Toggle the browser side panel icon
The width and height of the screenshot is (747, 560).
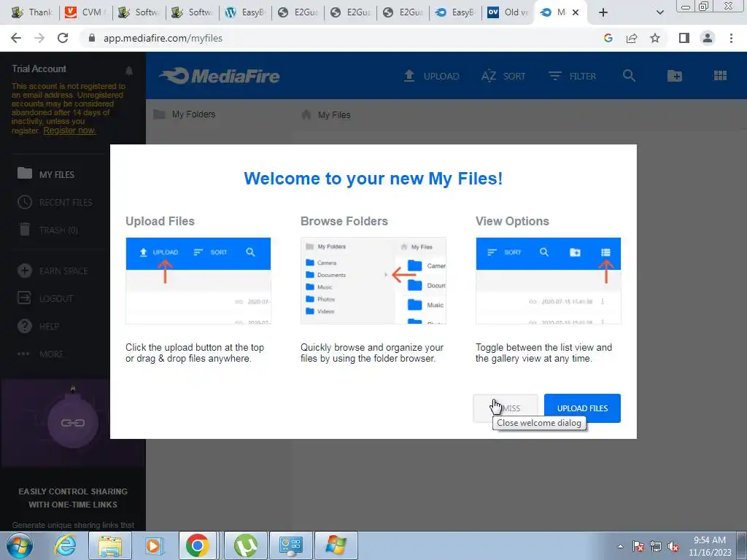(x=684, y=38)
